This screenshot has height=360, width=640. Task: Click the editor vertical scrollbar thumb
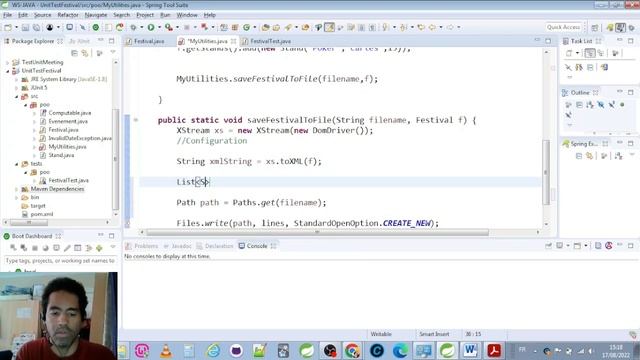tap(546, 172)
